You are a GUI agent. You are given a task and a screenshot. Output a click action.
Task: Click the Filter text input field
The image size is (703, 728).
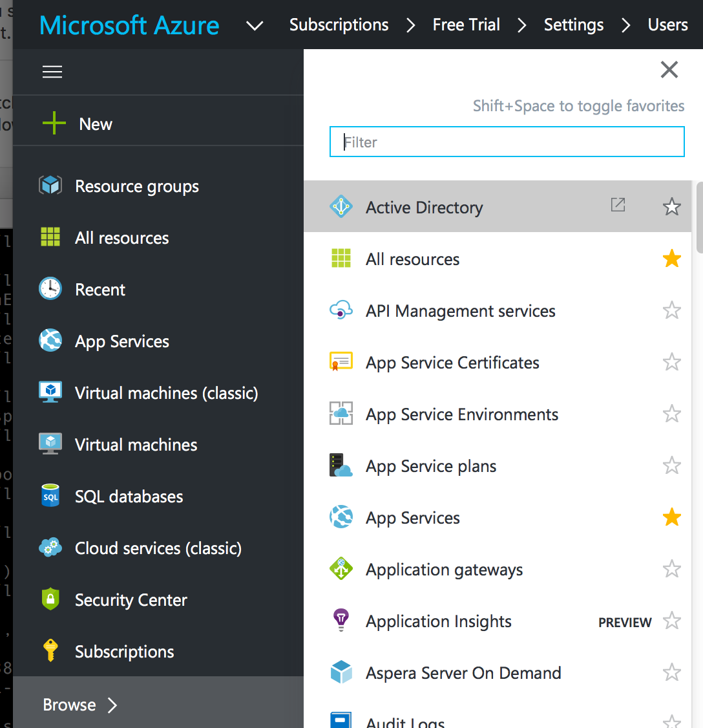[507, 142]
